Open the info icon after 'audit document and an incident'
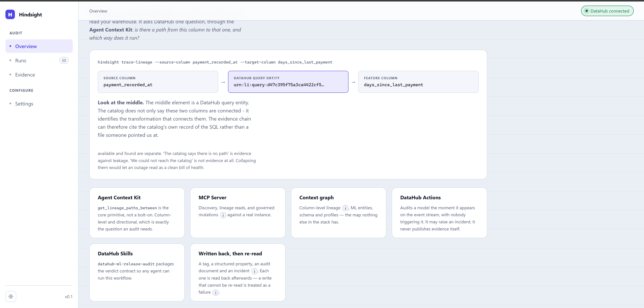Screen dimensions: 644x308 pos(254,271)
